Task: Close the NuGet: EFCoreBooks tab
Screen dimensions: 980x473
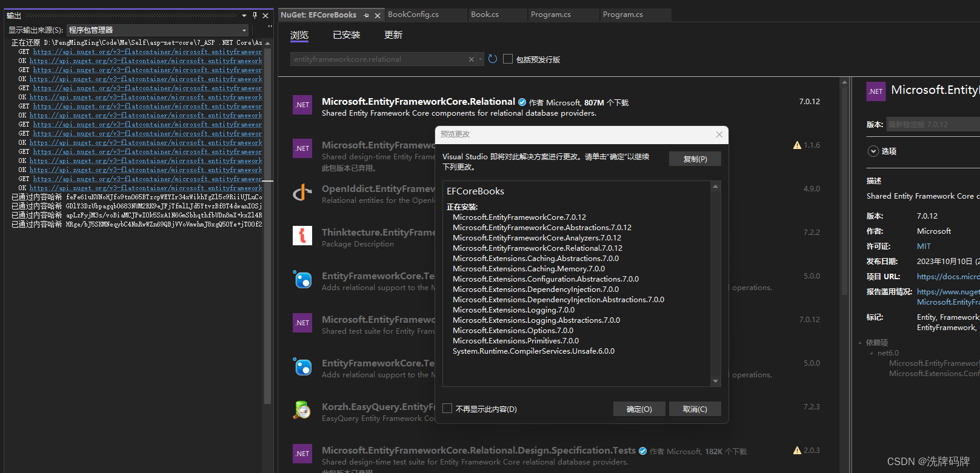Action: click(x=378, y=15)
